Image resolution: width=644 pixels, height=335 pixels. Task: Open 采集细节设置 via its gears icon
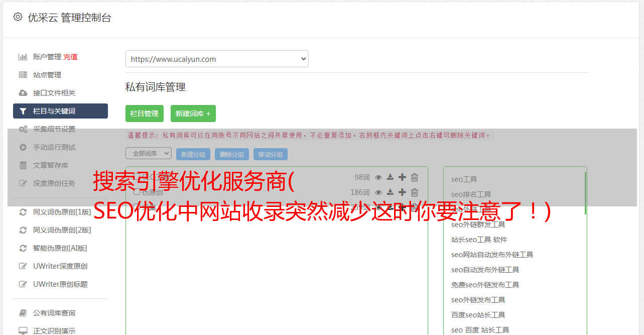tap(23, 129)
